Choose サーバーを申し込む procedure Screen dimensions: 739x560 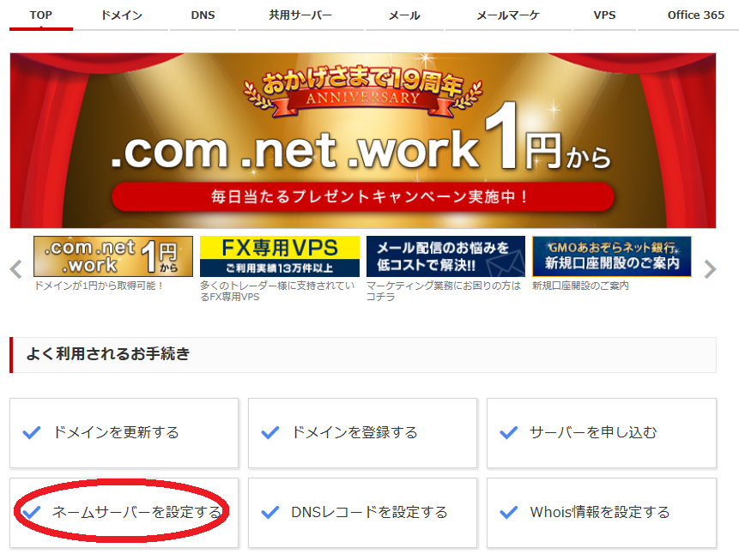pyautogui.click(x=602, y=433)
